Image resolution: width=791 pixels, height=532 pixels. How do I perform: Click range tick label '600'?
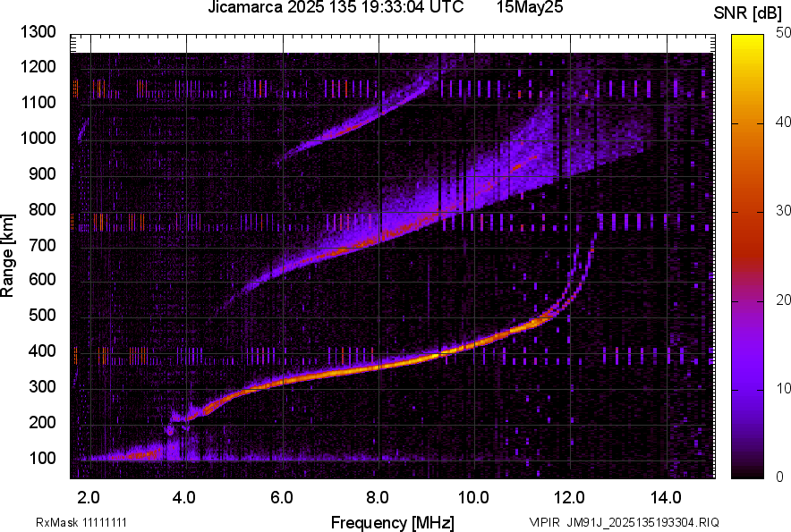coord(42,279)
